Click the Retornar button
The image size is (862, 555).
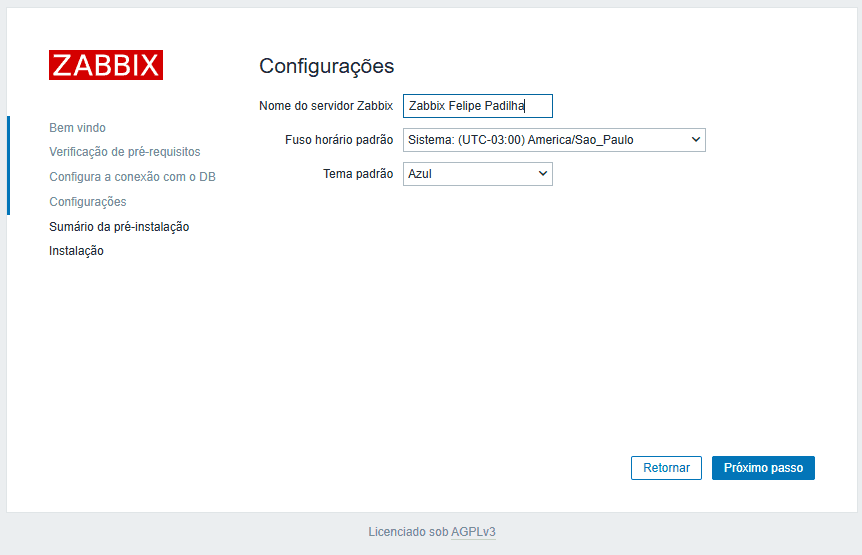666,468
